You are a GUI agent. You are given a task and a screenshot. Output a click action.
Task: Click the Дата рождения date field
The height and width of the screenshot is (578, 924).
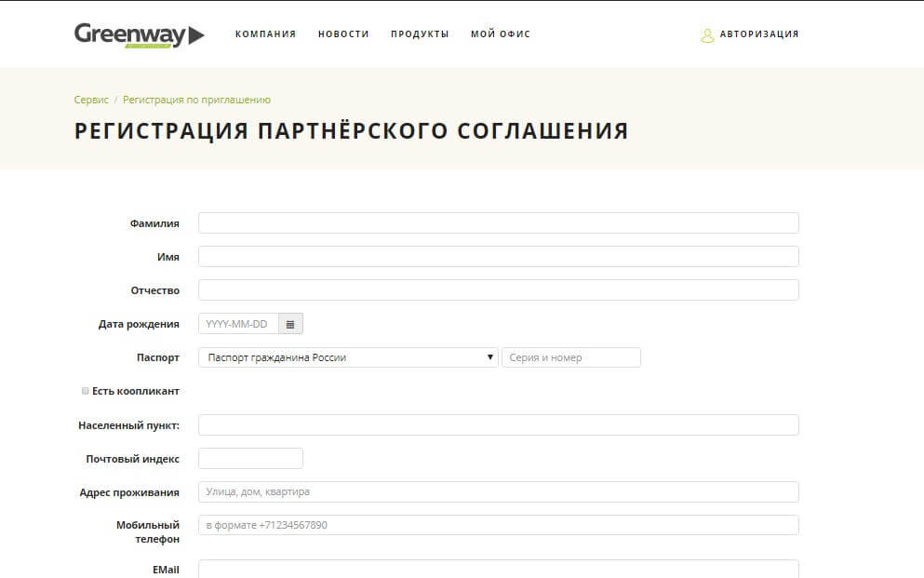pyautogui.click(x=238, y=324)
